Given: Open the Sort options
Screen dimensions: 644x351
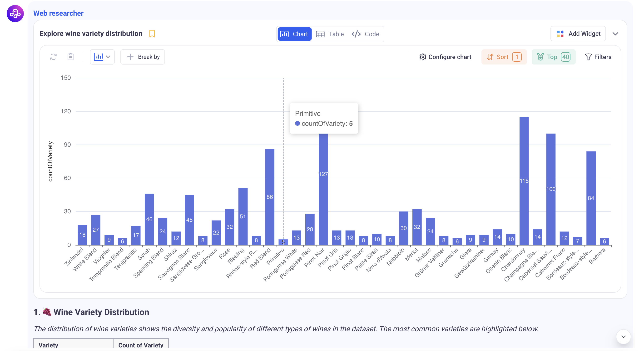Looking at the screenshot, I should point(504,57).
